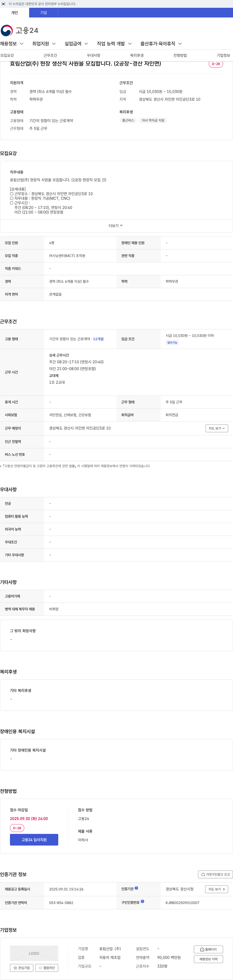Image resolution: width=233 pixels, height=980 pixels.
Task: Jump to 모집요강 section tab
Action: [7, 56]
